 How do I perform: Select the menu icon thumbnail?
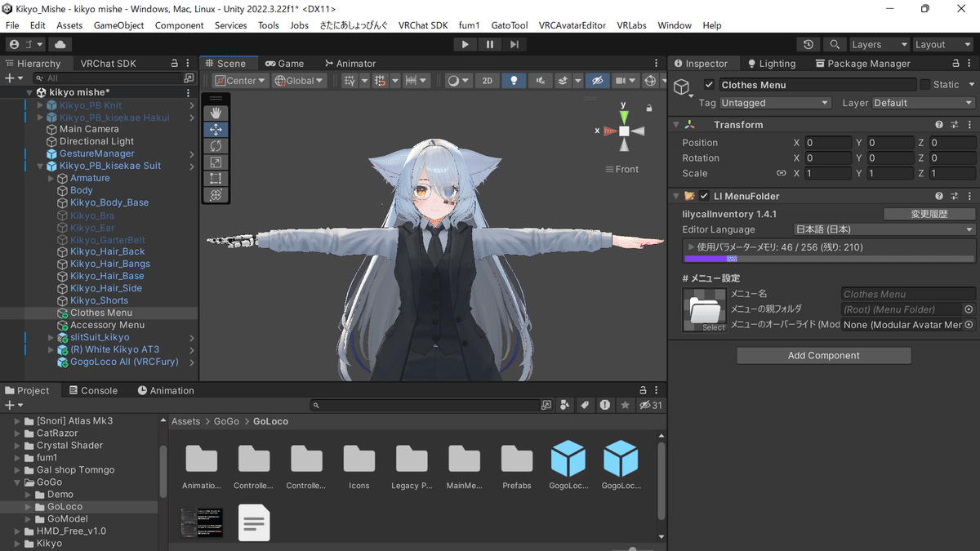click(x=704, y=310)
